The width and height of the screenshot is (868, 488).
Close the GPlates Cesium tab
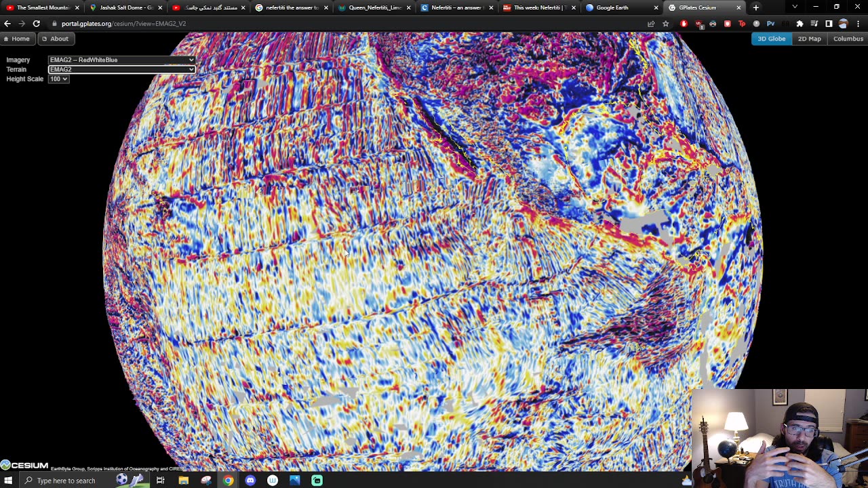point(738,7)
